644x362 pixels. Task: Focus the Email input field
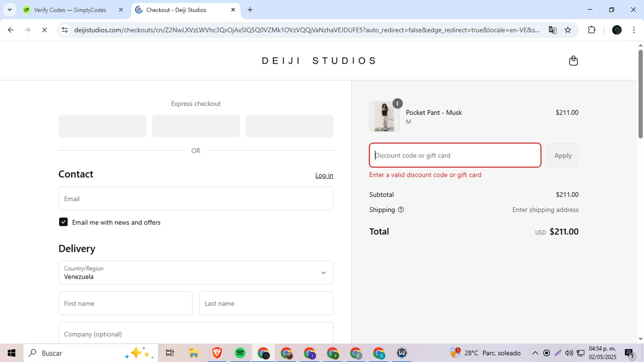(x=196, y=198)
